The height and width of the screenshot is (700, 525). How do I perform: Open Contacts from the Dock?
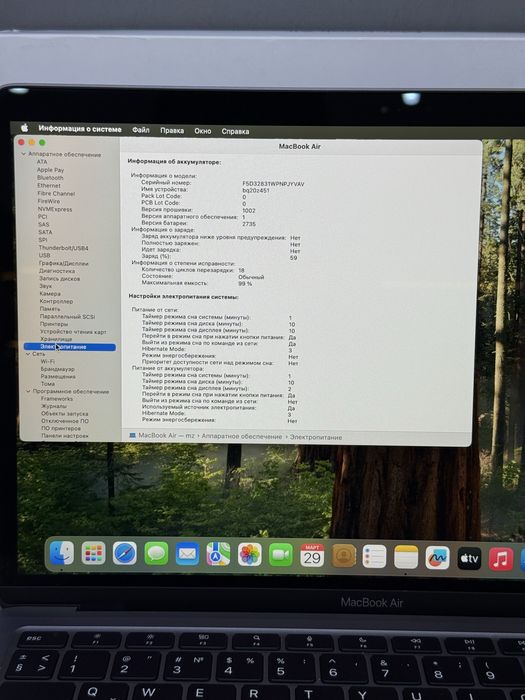pyautogui.click(x=343, y=556)
